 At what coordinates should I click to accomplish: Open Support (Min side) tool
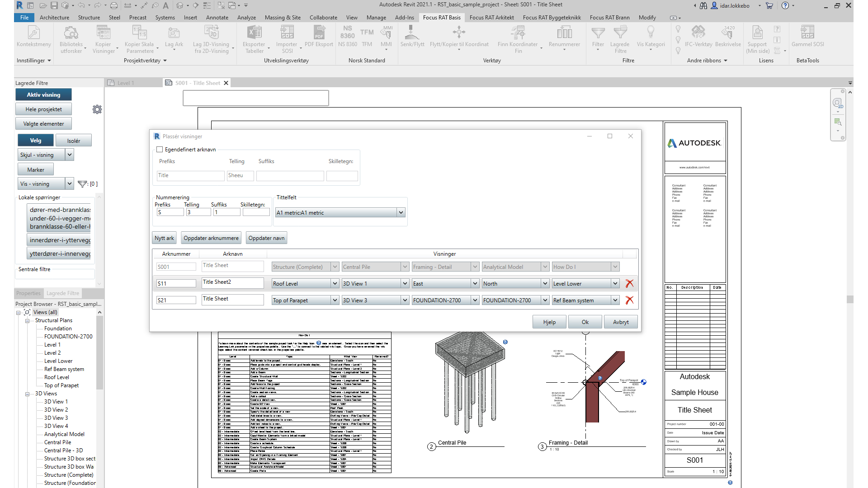coord(758,39)
